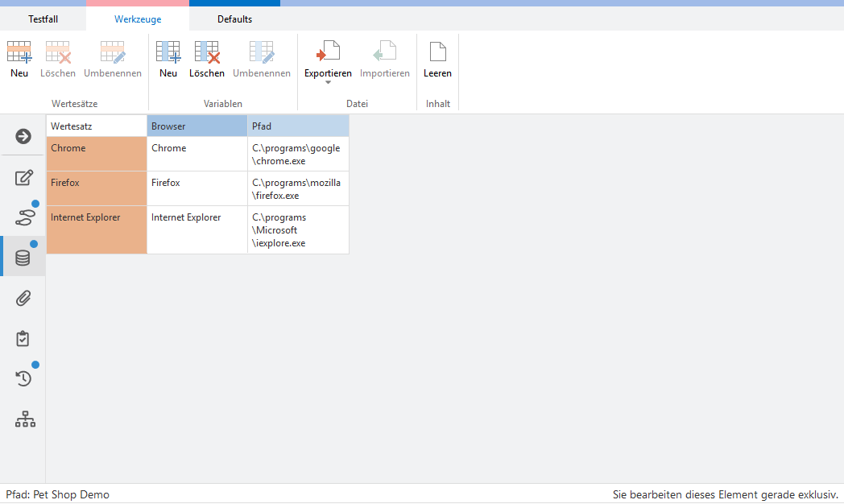Open the hierarchy structure sidebar icon
844x504 pixels.
(x=25, y=419)
